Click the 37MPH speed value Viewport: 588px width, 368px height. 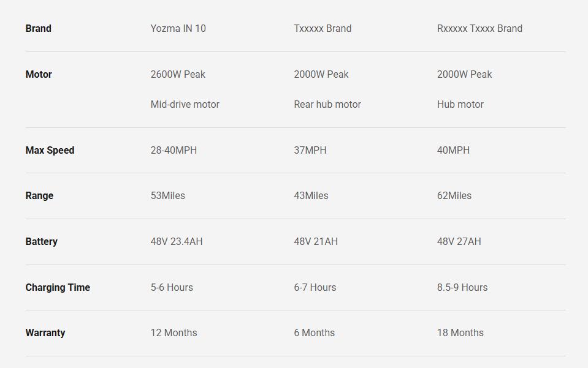310,150
